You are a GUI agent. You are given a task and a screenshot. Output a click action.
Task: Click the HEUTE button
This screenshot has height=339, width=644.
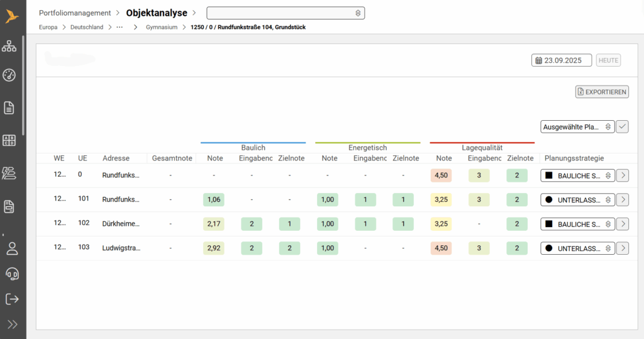pos(608,60)
